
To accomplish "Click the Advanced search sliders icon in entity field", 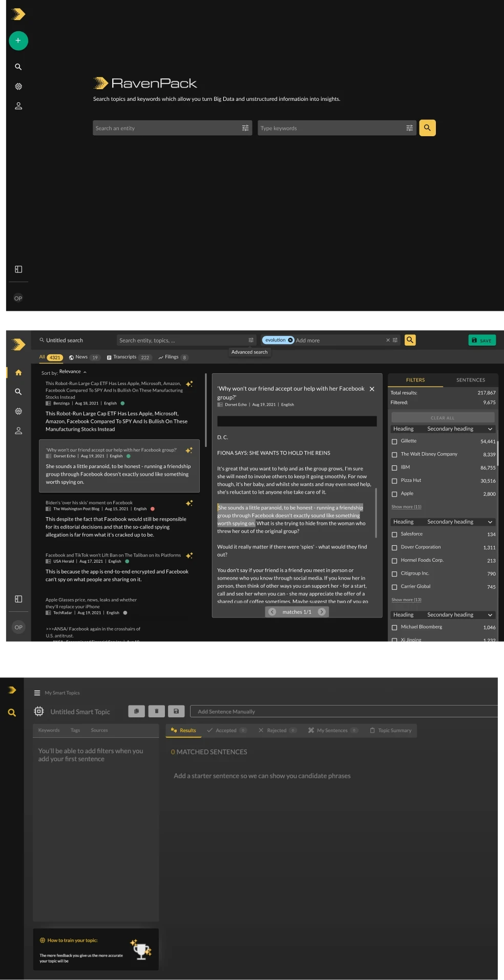I will 251,340.
